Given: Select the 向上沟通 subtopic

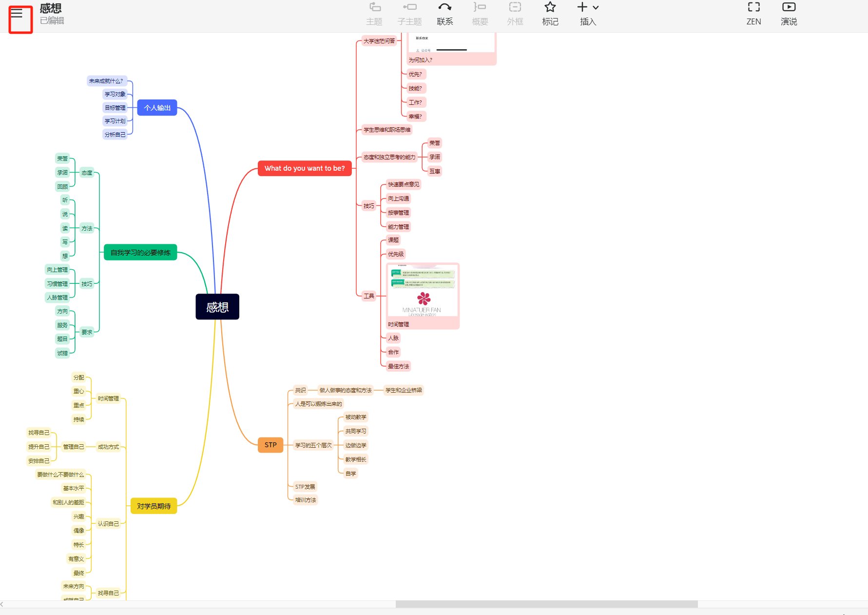Looking at the screenshot, I should tap(399, 198).
